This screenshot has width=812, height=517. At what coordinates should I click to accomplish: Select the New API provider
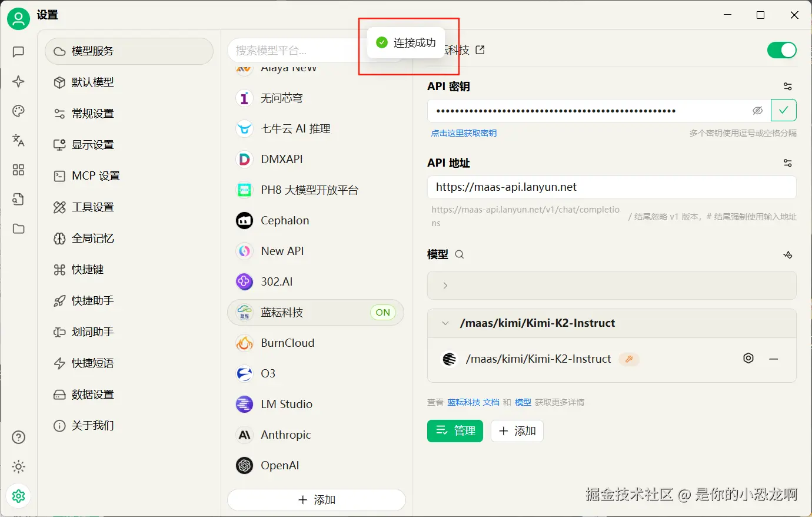[316, 251]
